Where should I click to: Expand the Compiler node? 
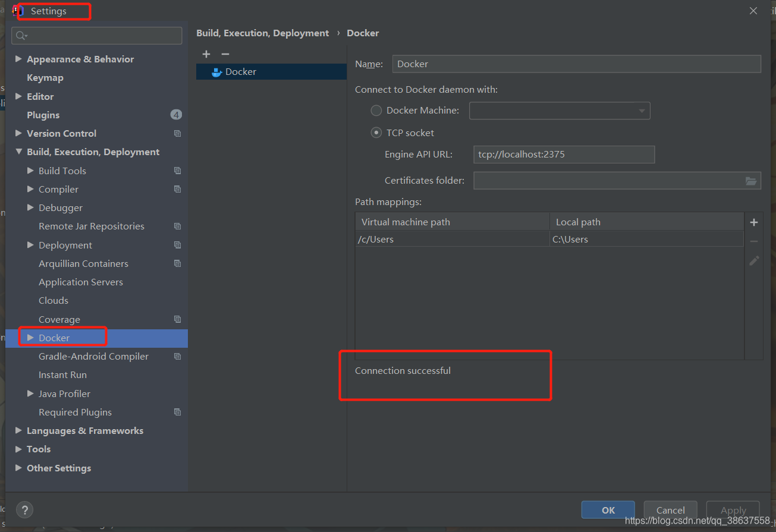(x=30, y=189)
